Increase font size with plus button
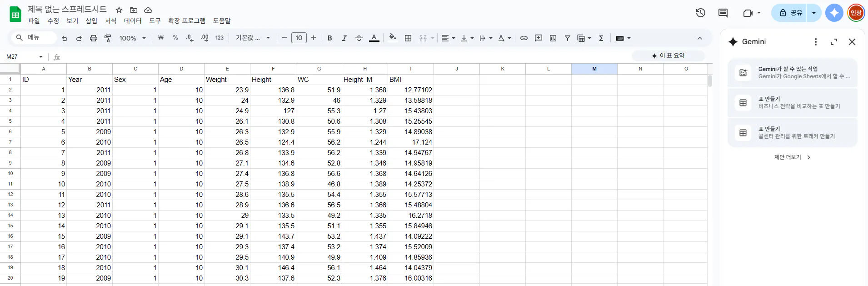Screen dimensions: 868x286 [x=314, y=38]
